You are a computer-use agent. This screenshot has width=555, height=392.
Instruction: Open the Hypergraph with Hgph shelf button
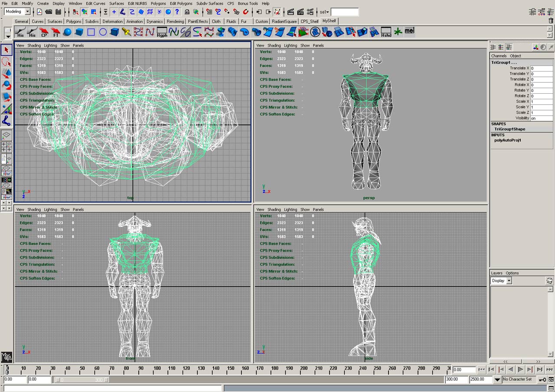(x=162, y=32)
